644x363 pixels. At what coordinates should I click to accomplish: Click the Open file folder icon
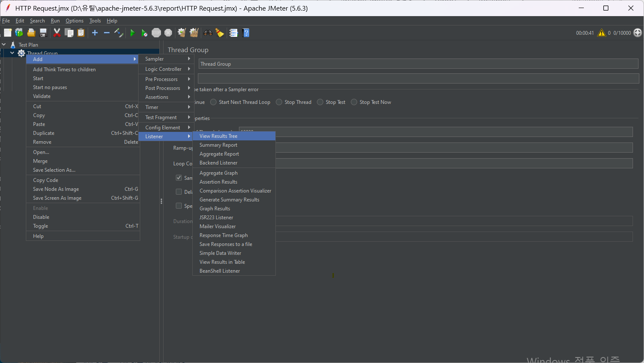[x=31, y=33]
